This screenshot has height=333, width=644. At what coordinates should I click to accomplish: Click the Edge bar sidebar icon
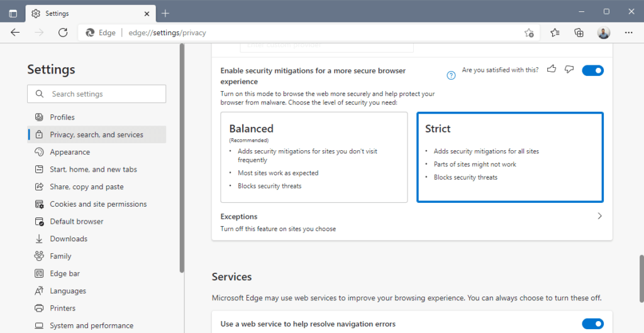tap(39, 273)
